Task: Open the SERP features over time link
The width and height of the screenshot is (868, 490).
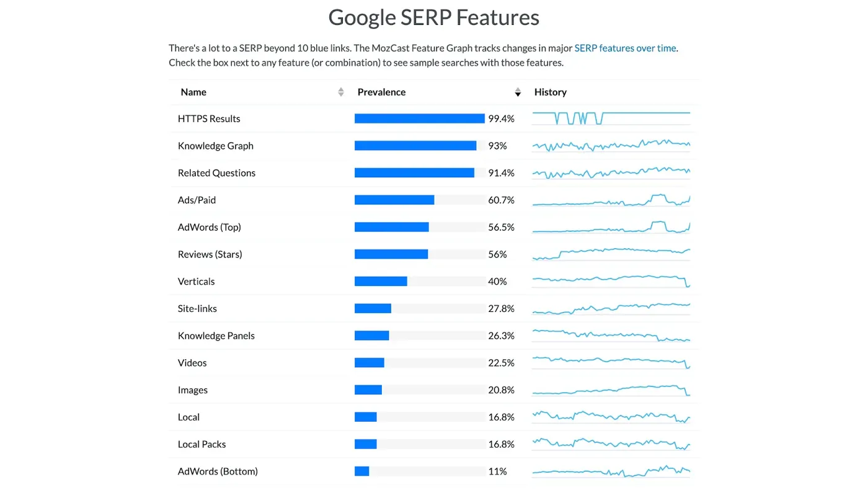Action: 625,48
